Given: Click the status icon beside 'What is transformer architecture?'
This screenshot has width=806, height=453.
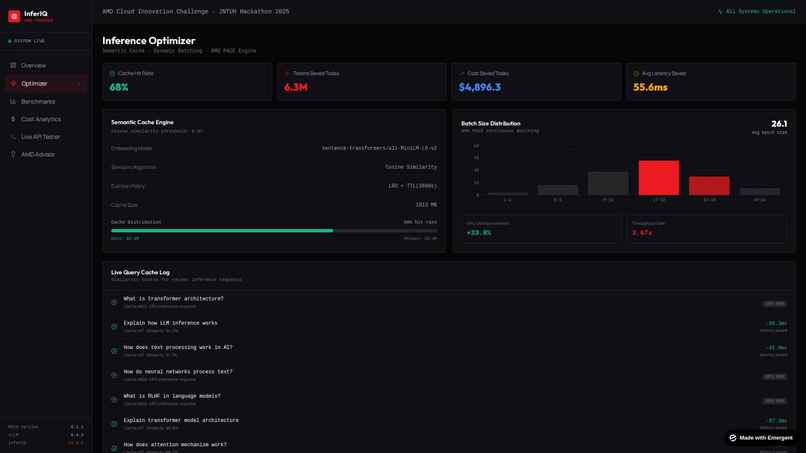Looking at the screenshot, I should [x=114, y=302].
